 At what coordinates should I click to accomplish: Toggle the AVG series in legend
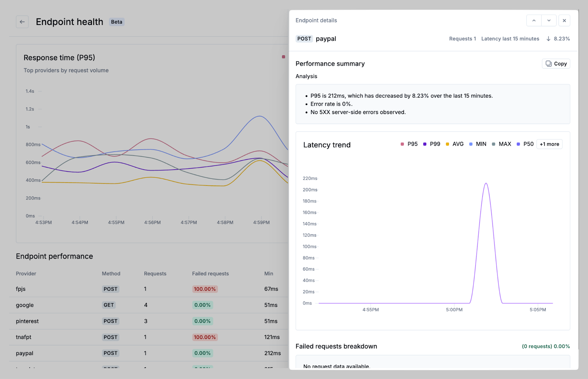[x=455, y=144]
